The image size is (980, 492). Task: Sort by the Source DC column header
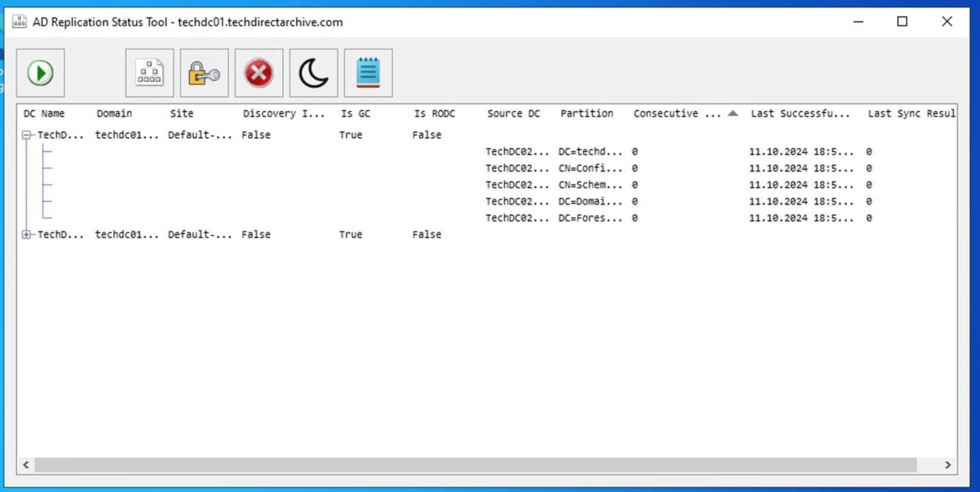pyautogui.click(x=513, y=114)
